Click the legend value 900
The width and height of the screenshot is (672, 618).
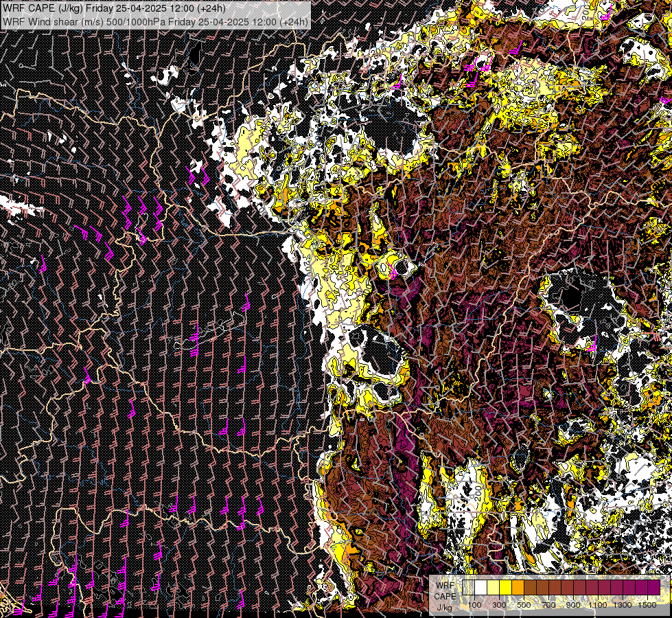click(573, 605)
